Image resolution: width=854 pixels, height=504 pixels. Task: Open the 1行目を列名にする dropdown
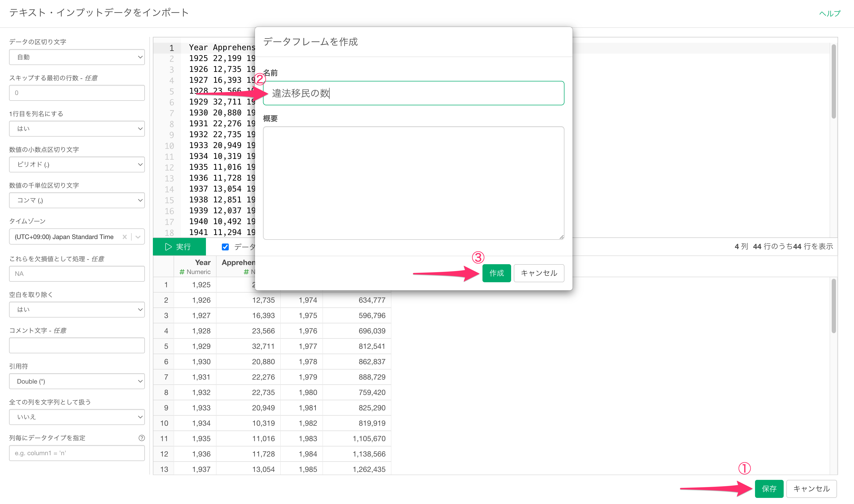tap(77, 129)
